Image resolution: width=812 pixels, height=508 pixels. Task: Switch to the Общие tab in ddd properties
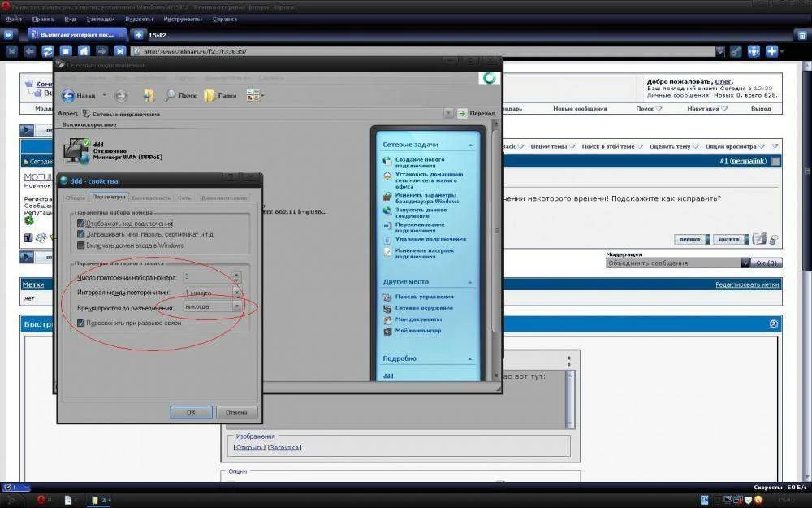point(75,198)
